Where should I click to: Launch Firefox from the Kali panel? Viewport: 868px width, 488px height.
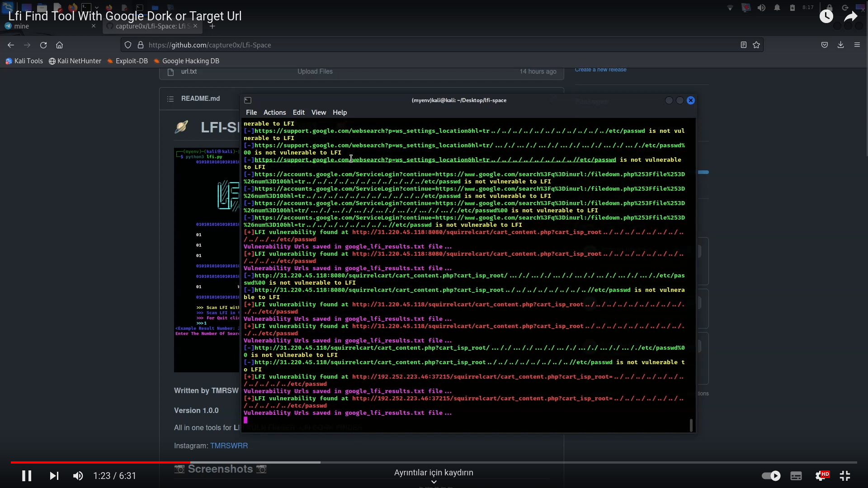coord(72,7)
